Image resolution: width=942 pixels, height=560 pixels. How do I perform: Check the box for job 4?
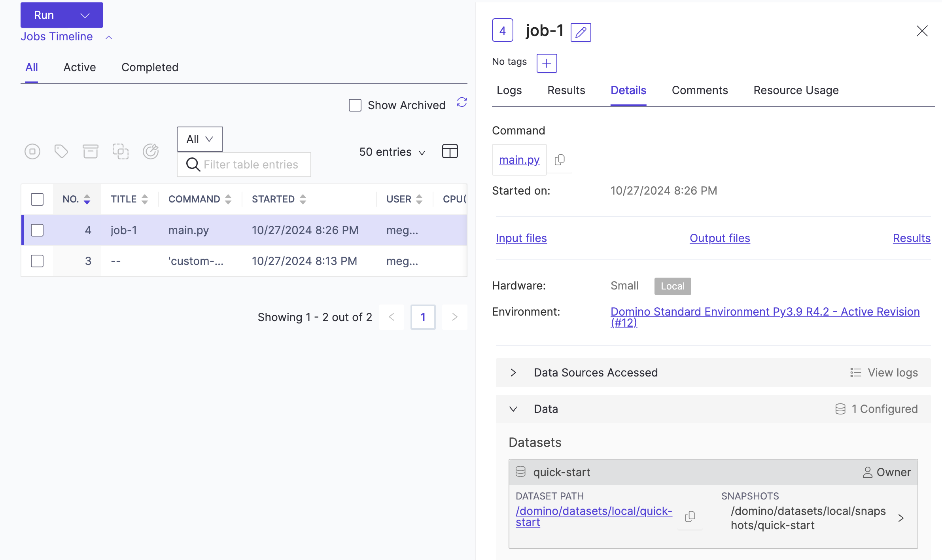coord(37,230)
